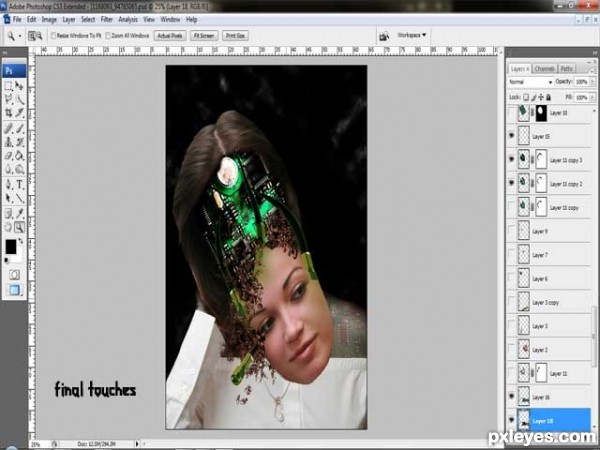Toggle Quick Mask mode button
Screen dimensions: 600x450
tap(14, 275)
